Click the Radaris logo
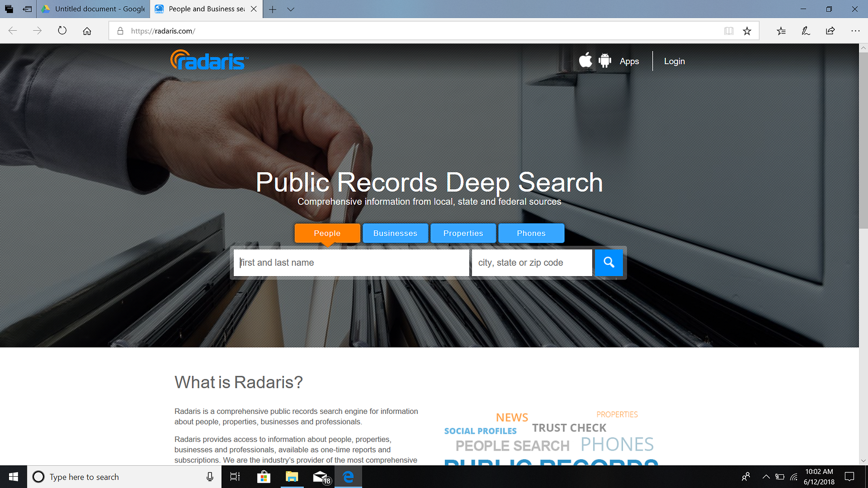This screenshot has height=488, width=868. pyautogui.click(x=208, y=61)
